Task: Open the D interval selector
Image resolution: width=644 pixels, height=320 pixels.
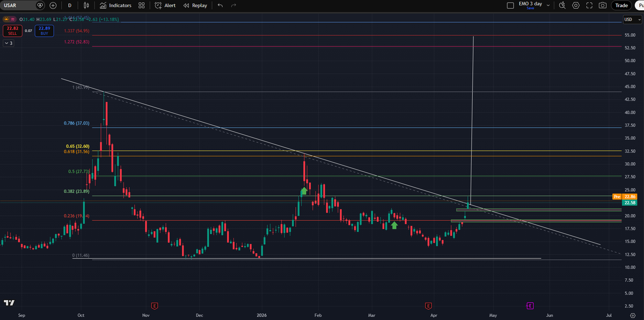Action: (70, 5)
